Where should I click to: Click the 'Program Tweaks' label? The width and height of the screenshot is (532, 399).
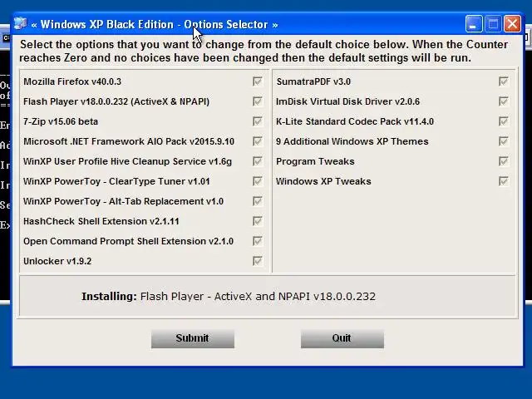click(x=315, y=161)
